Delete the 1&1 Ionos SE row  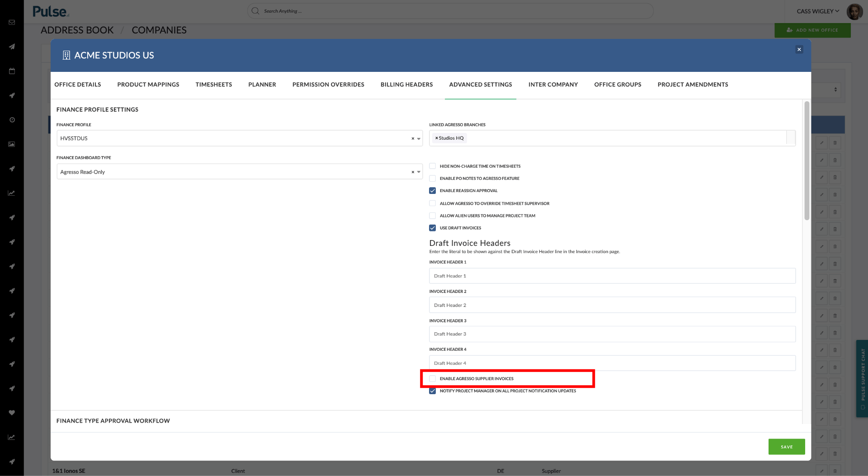[x=835, y=471]
